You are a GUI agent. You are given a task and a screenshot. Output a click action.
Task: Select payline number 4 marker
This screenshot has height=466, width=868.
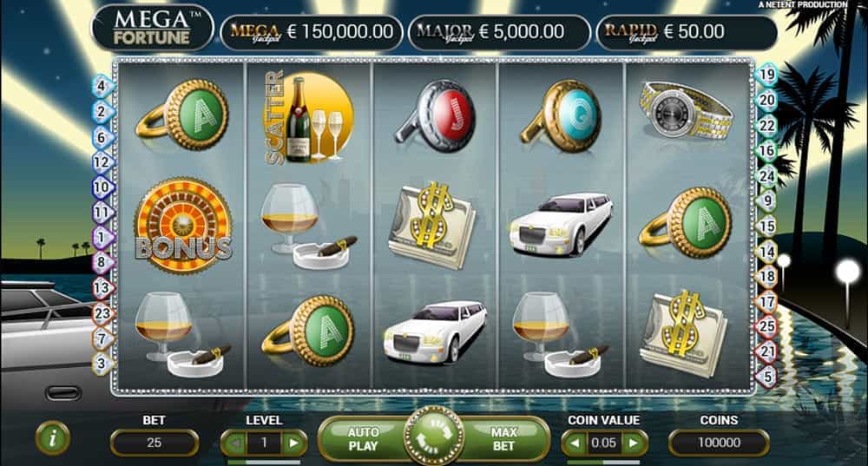(102, 86)
